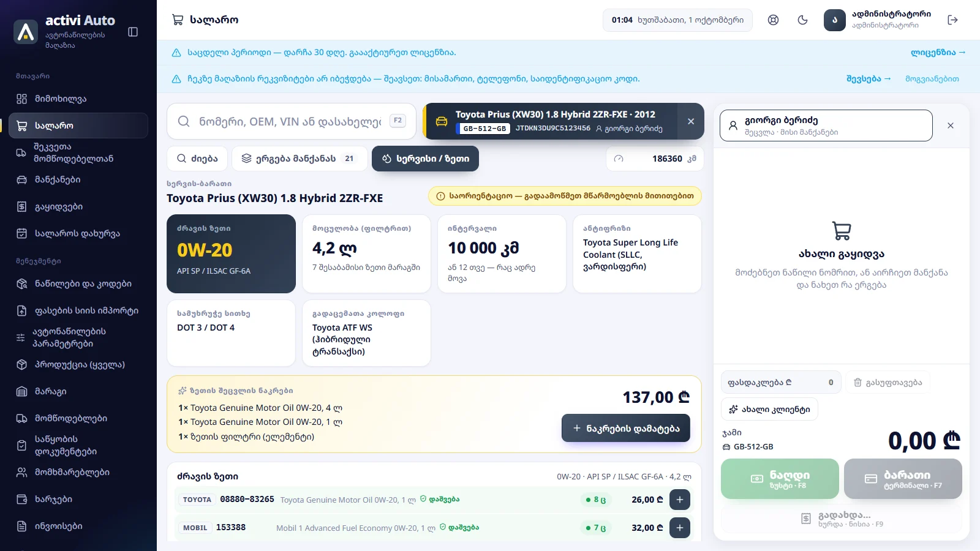Click ახალი კლიენტი button
The image size is (980, 551).
[x=769, y=409]
